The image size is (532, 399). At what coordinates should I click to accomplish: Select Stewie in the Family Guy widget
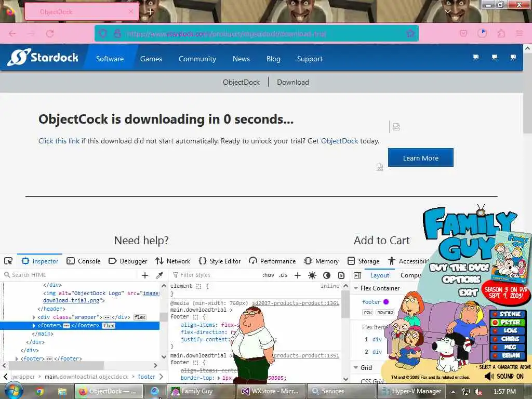pos(507,314)
